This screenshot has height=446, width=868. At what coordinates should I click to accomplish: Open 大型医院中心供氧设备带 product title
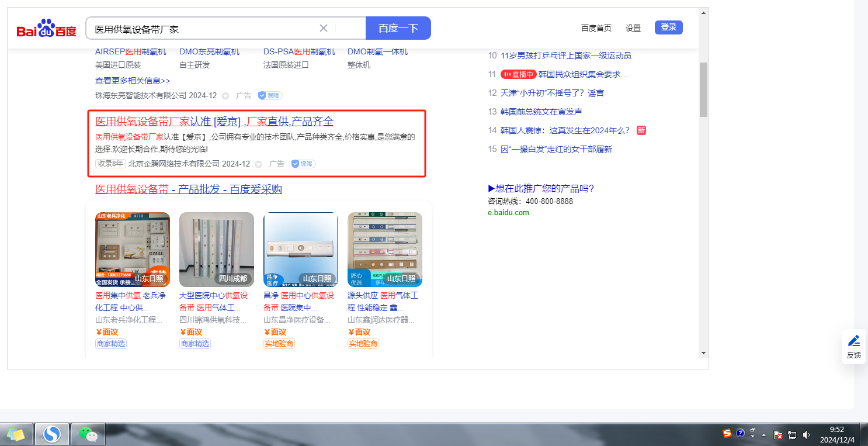(213, 302)
